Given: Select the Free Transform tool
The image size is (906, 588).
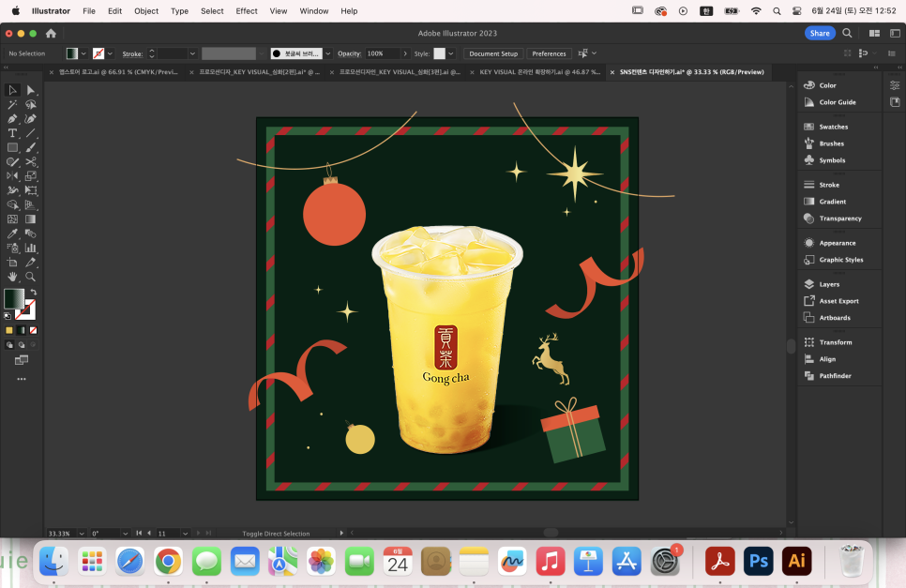Looking at the screenshot, I should tap(31, 190).
